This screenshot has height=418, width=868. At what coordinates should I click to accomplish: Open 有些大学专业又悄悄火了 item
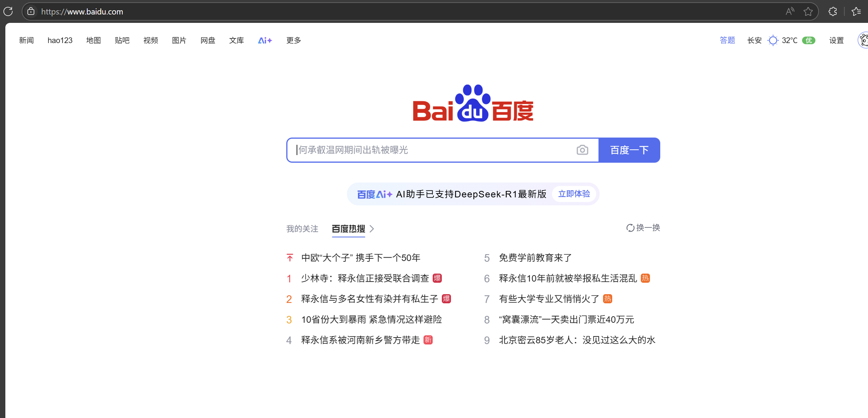(549, 299)
